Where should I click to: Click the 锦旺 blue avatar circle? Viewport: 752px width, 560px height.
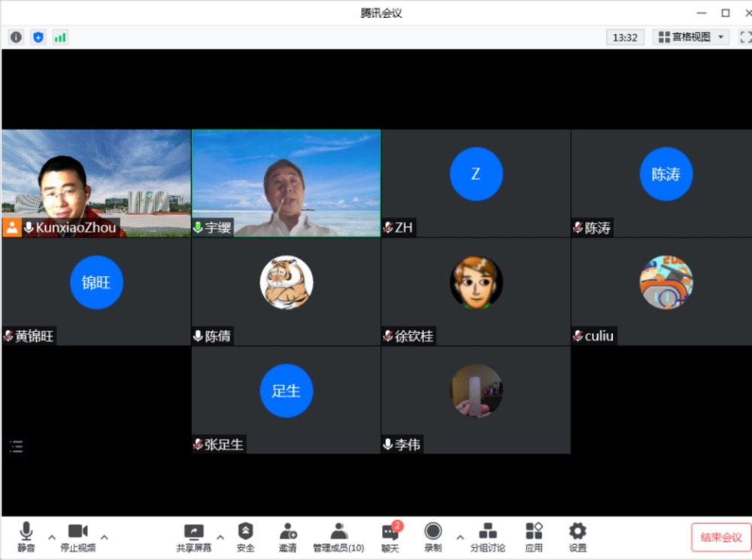pos(96,282)
